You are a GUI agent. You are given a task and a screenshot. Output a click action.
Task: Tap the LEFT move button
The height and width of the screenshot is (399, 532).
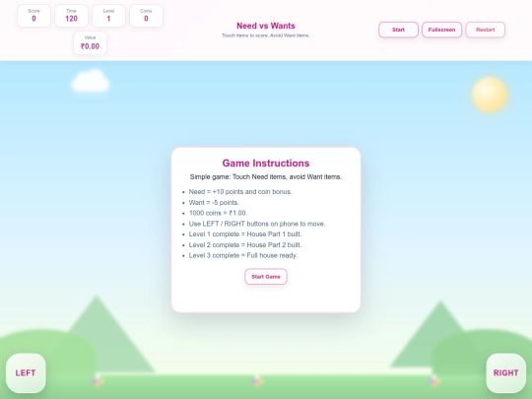coord(26,372)
